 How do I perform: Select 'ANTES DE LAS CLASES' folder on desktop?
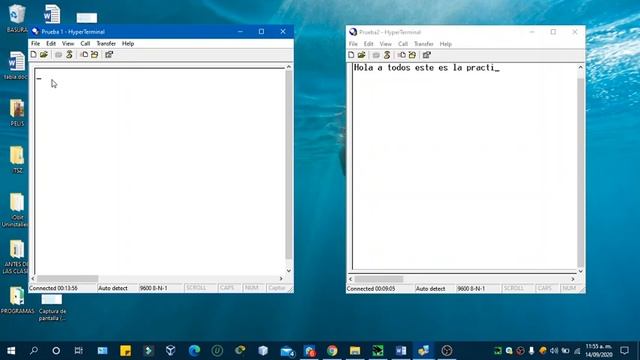coord(16,256)
